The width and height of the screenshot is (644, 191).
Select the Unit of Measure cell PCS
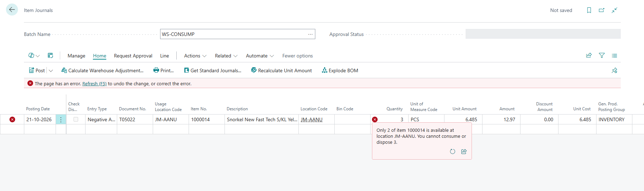pyautogui.click(x=426, y=119)
